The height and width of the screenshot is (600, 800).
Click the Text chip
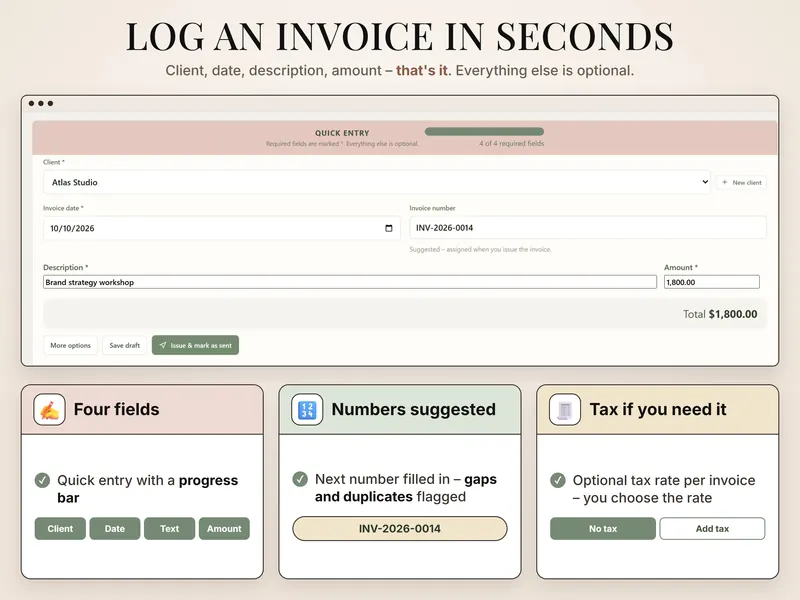tap(169, 529)
